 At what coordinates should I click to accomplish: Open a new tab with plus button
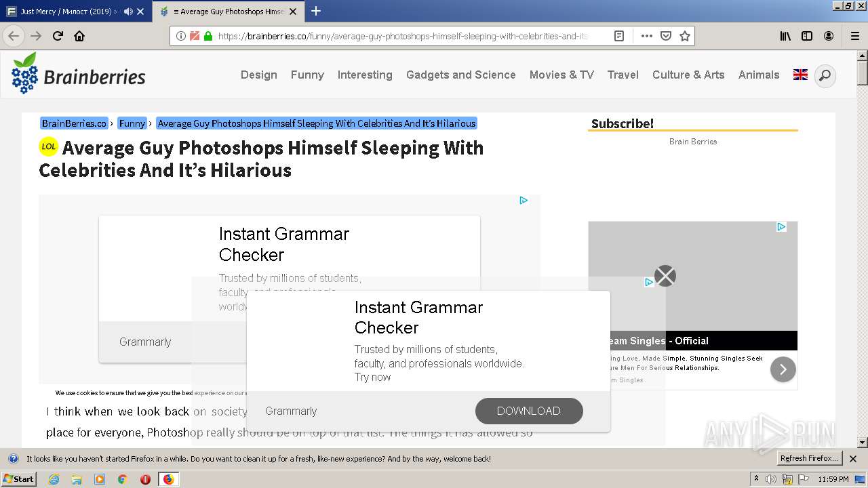(316, 11)
